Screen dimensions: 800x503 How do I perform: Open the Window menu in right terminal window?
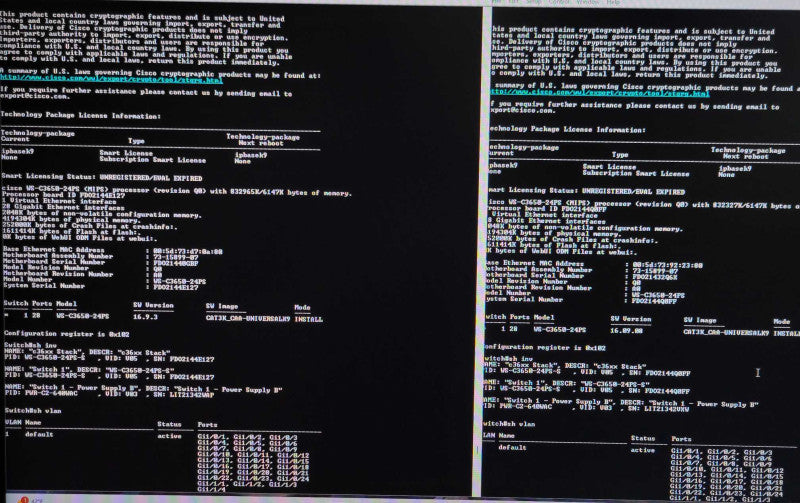click(588, 2)
